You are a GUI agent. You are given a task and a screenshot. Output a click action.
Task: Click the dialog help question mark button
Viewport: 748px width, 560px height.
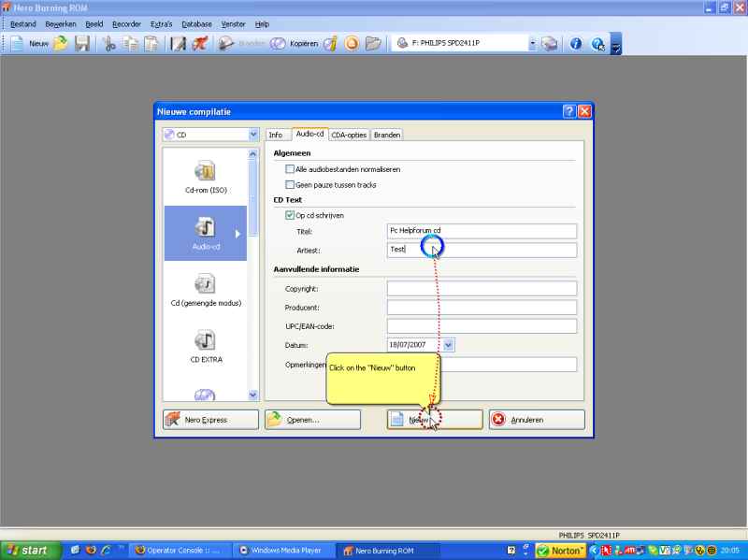tap(569, 111)
